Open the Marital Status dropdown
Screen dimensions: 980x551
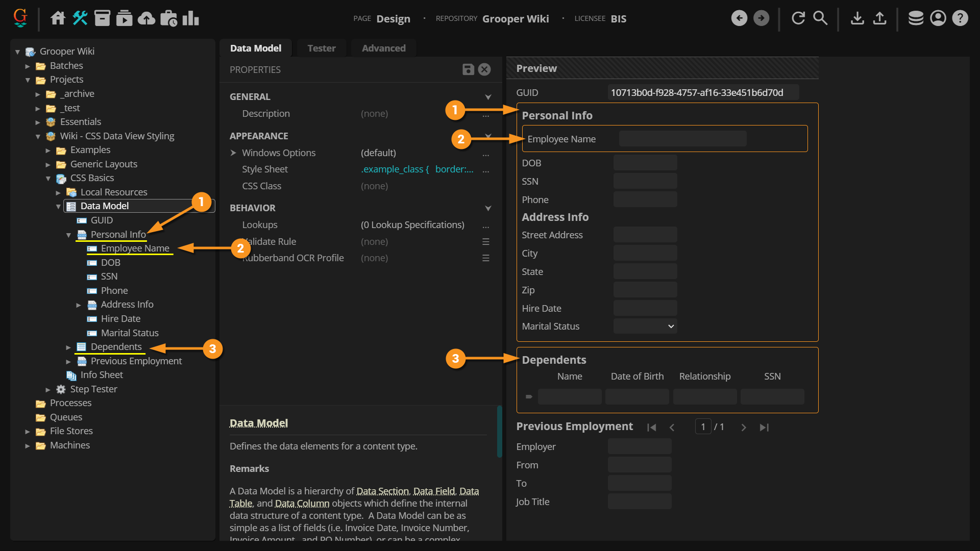[x=645, y=327]
